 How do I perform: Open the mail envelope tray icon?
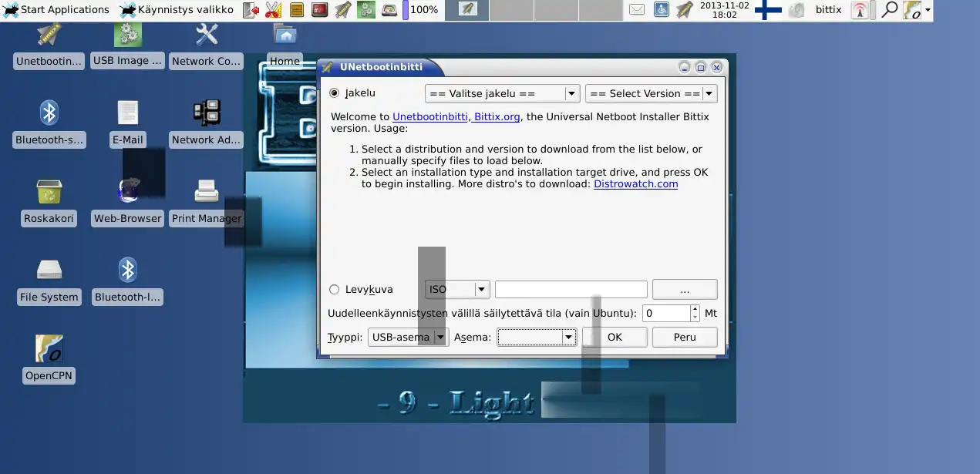[637, 10]
